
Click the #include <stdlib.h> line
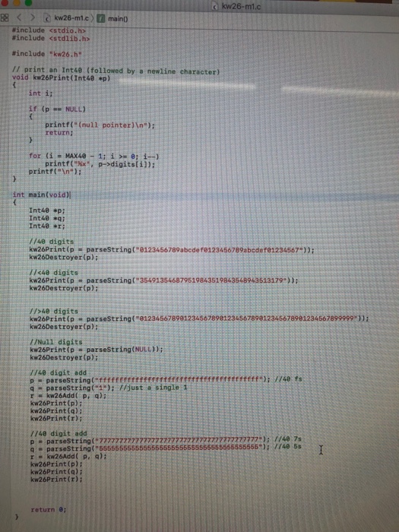tap(51, 38)
